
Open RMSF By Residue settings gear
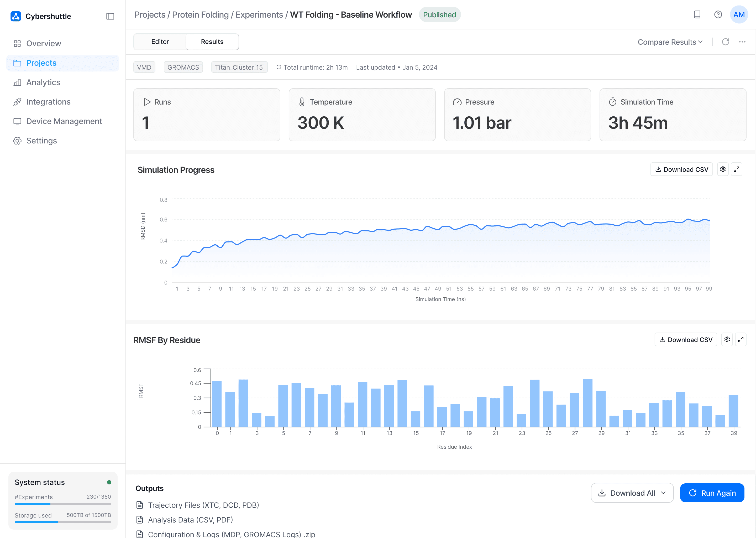pyautogui.click(x=727, y=340)
